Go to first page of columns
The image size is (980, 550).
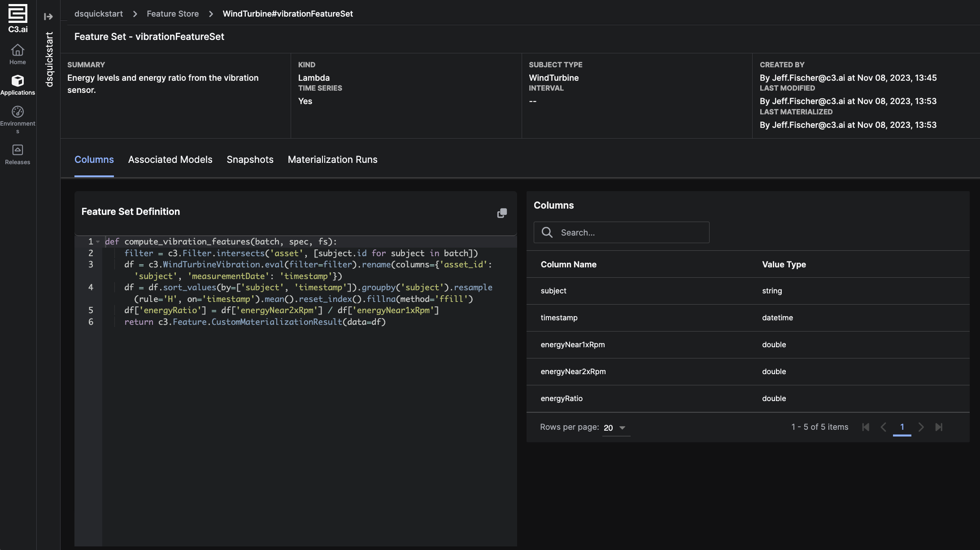click(866, 427)
